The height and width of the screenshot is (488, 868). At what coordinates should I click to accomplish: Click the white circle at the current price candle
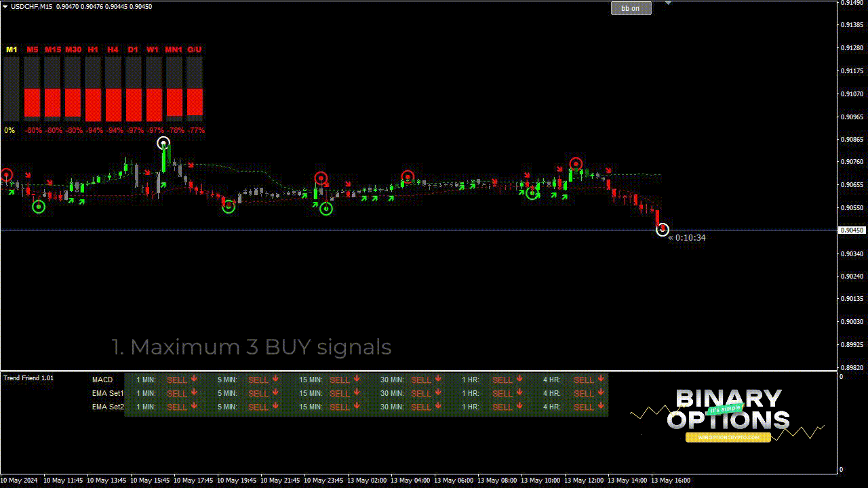[x=663, y=230]
